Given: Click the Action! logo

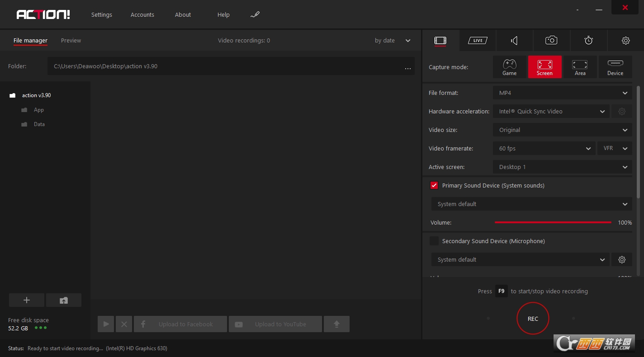Looking at the screenshot, I should [43, 14].
